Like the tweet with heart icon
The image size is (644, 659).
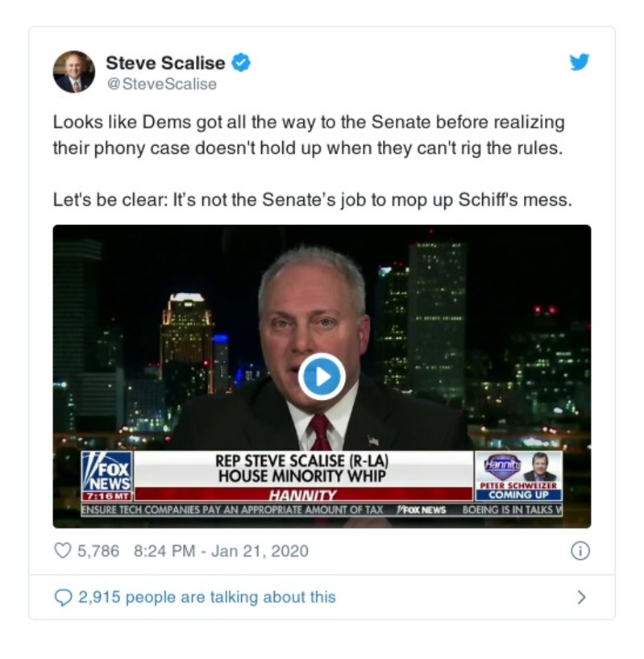63,551
